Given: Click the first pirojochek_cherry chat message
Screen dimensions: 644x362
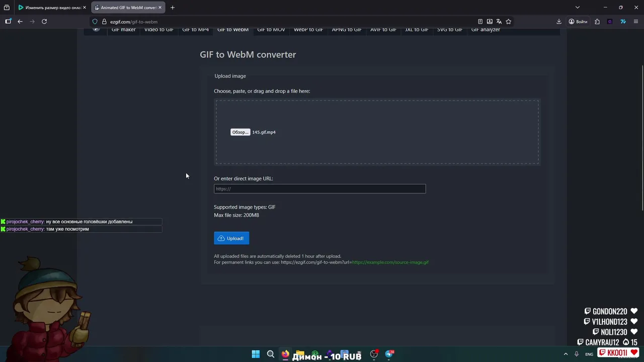Looking at the screenshot, I should (81, 222).
